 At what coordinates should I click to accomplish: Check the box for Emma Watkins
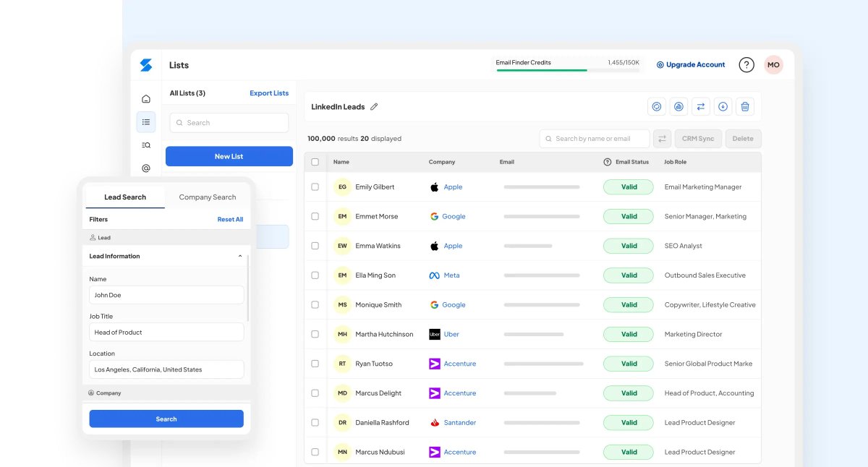[x=315, y=246]
